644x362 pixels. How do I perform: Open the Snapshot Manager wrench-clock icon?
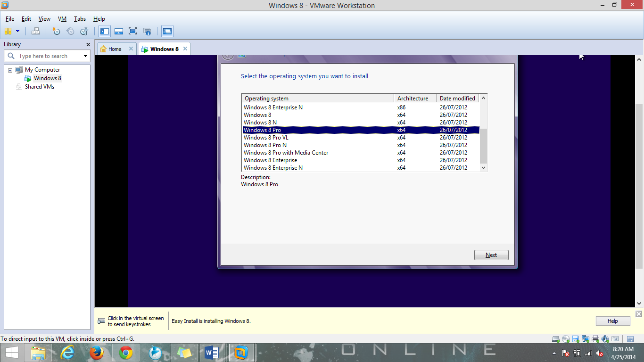point(84,31)
